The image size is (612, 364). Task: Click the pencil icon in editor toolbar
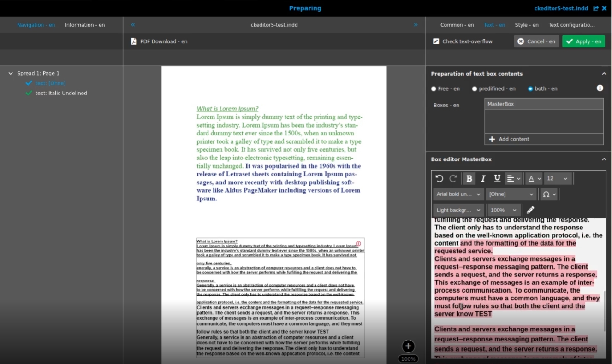530,210
